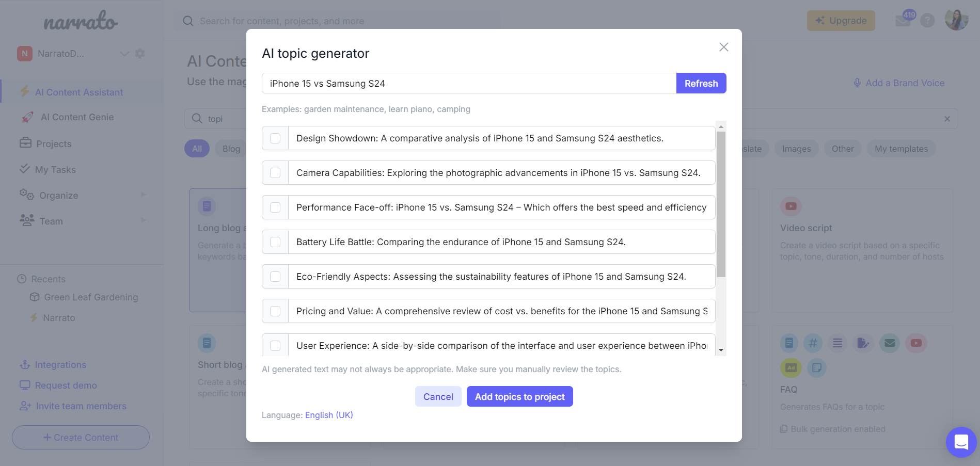The height and width of the screenshot is (466, 980).
Task: Open Team in sidebar
Action: [51, 221]
